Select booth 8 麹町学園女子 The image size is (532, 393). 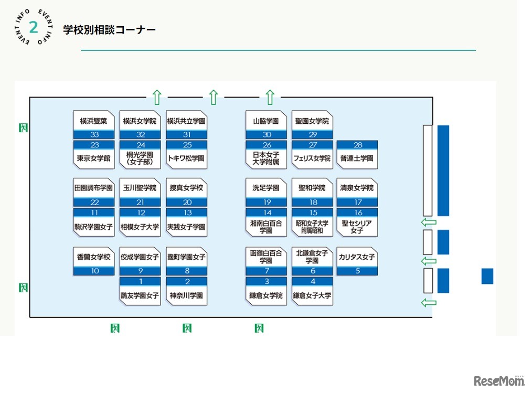tap(187, 261)
